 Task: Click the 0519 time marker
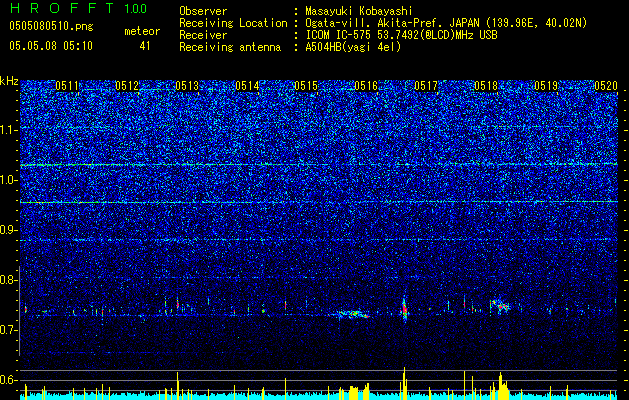pos(546,86)
